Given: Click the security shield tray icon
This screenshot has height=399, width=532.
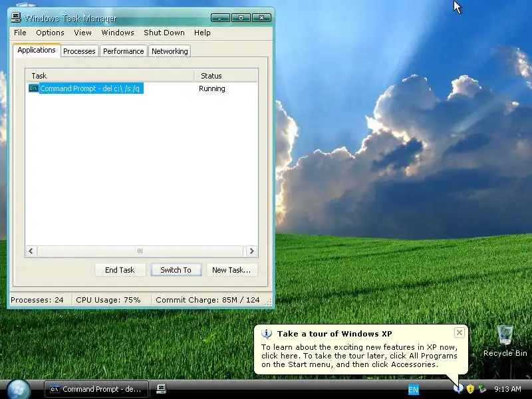Looking at the screenshot, I should (x=470, y=389).
